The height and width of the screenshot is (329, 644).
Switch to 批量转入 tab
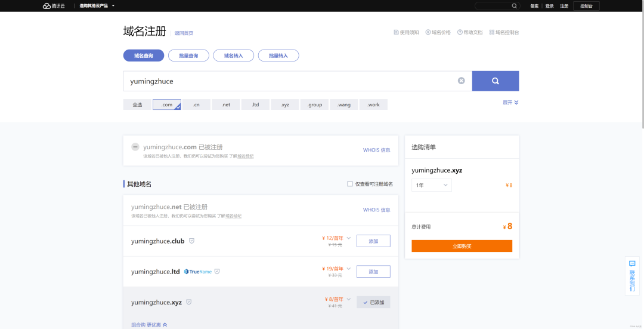tap(278, 56)
